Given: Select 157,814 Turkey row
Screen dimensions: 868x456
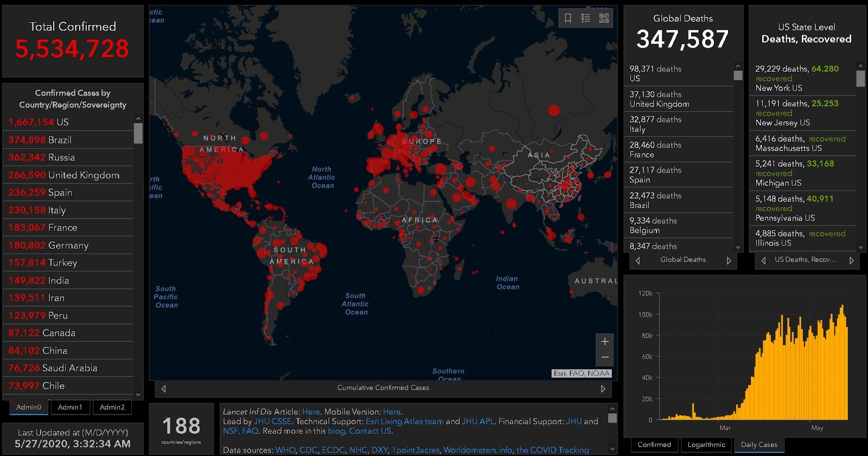Looking at the screenshot, I should coord(68,263).
